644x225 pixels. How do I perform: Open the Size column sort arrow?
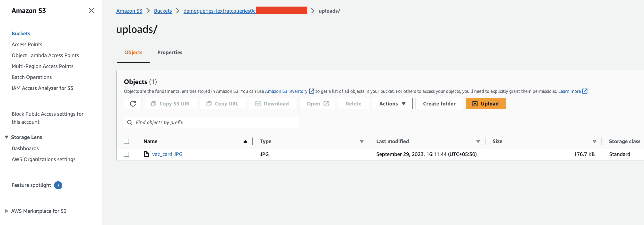[x=595, y=142]
